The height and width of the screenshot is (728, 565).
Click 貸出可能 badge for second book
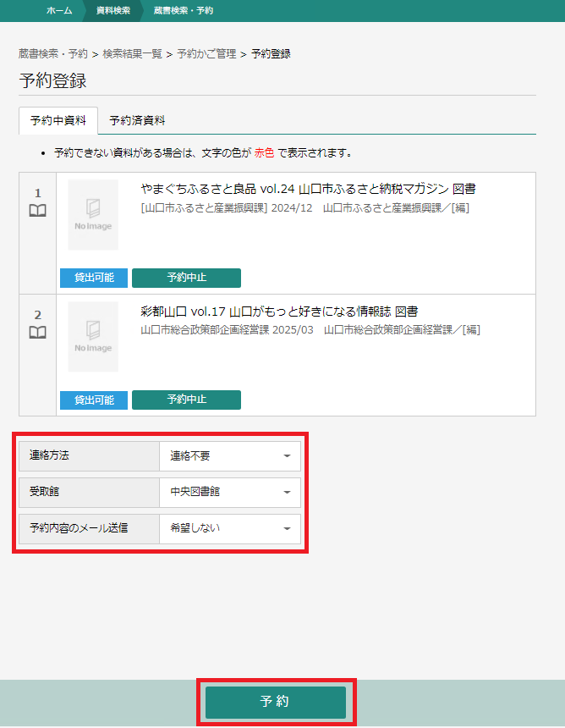[94, 400]
